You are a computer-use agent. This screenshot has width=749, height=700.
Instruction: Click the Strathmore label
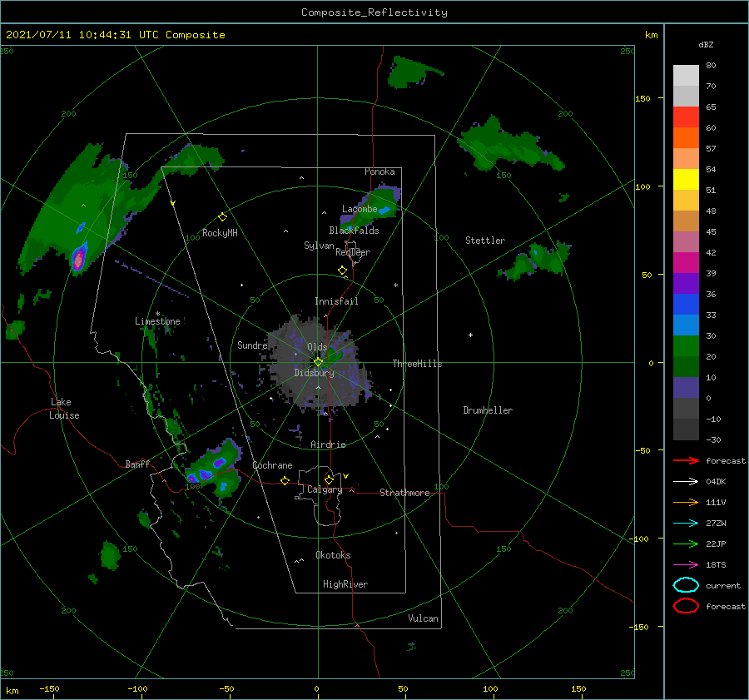pyautogui.click(x=404, y=493)
